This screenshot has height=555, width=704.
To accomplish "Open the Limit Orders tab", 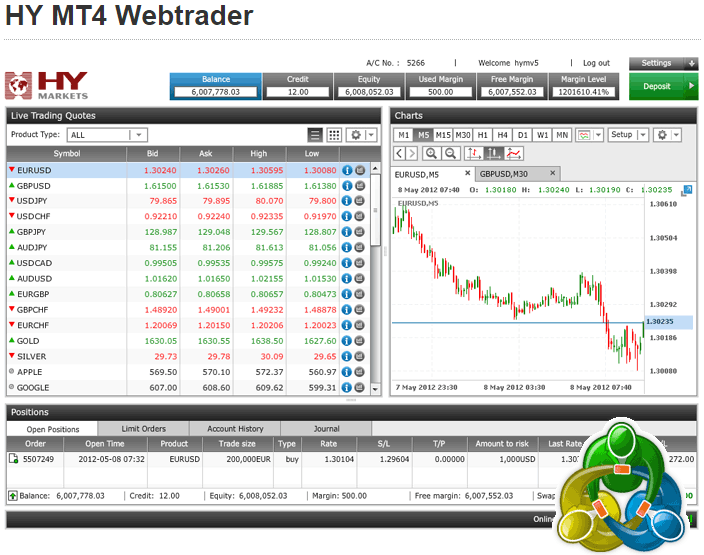I will (144, 429).
